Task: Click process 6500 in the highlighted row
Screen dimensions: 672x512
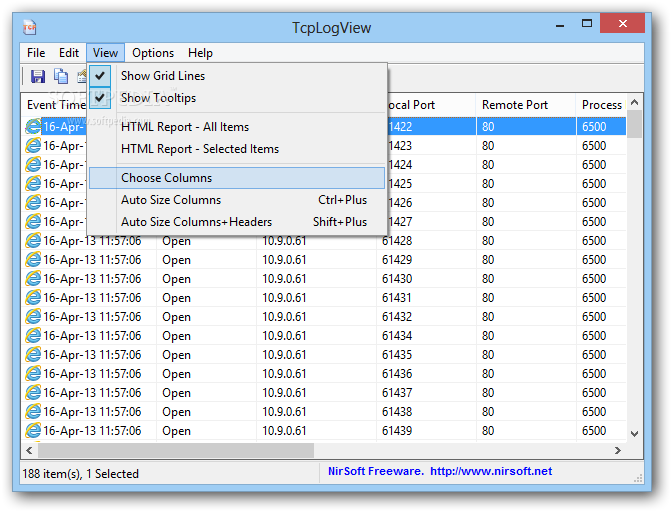Action: tap(594, 126)
